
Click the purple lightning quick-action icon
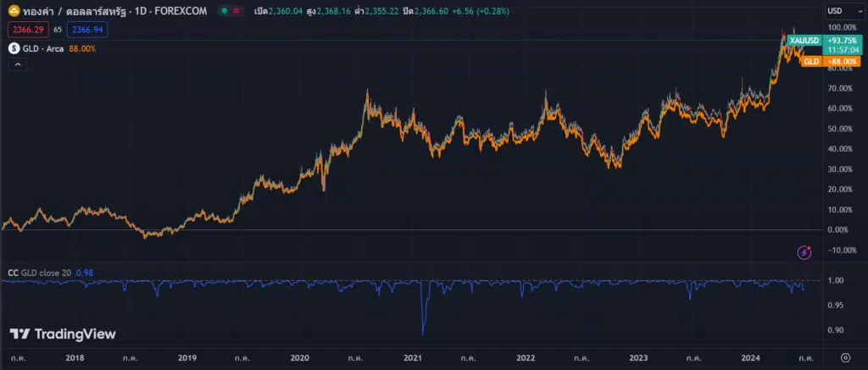(x=804, y=253)
